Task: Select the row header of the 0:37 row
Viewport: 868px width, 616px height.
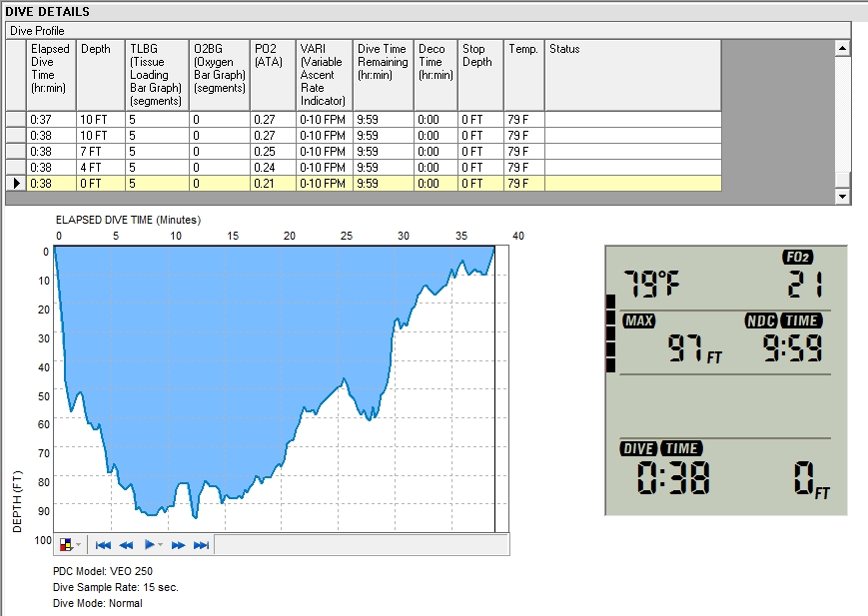Action: pyautogui.click(x=16, y=119)
